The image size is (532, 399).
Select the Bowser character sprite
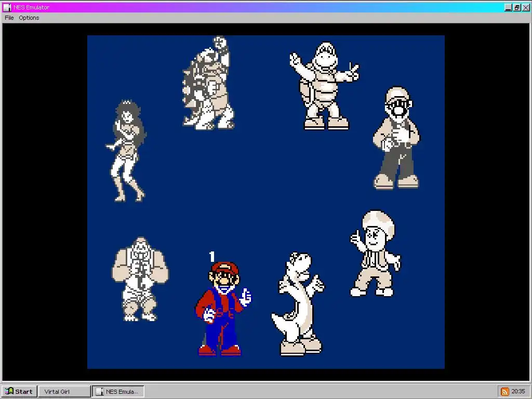tap(208, 83)
